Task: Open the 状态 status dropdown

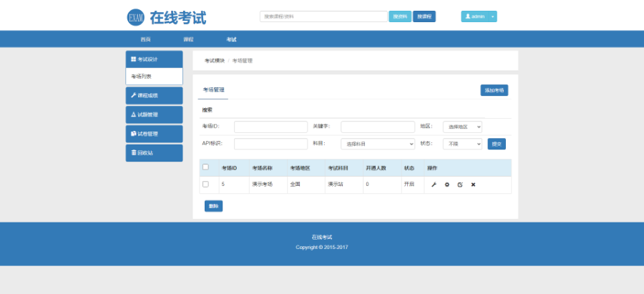Action: (462, 144)
